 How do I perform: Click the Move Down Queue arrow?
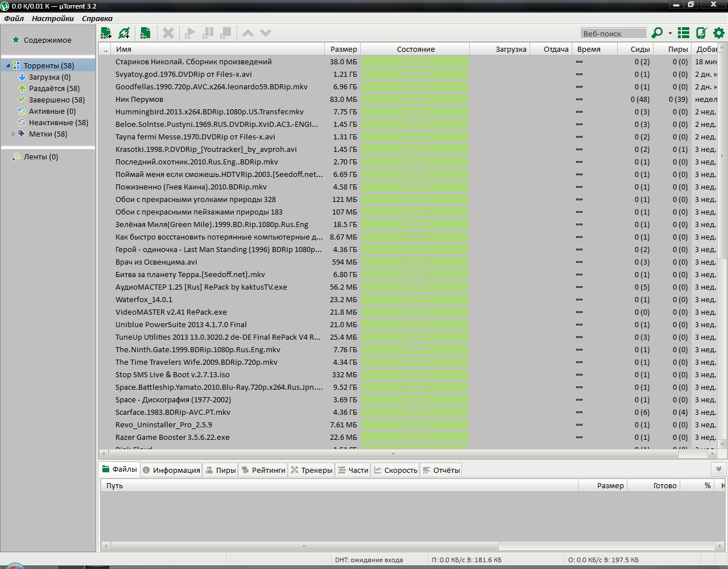(266, 33)
